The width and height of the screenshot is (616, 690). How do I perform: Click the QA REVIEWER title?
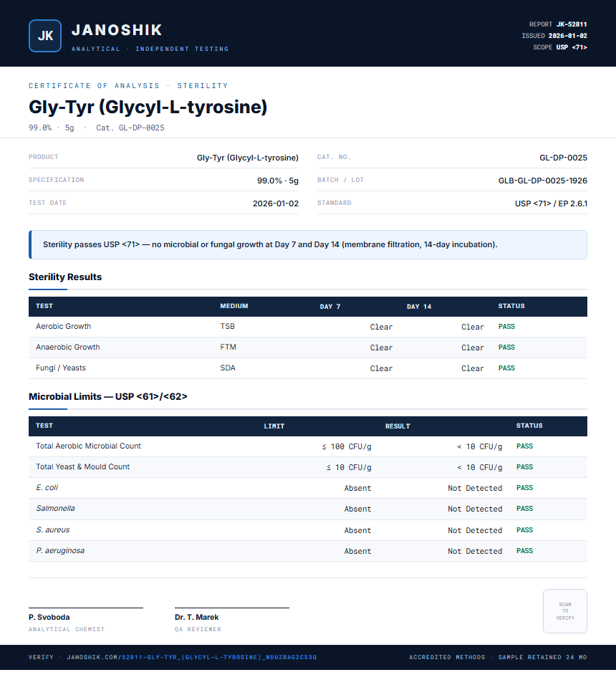(198, 629)
